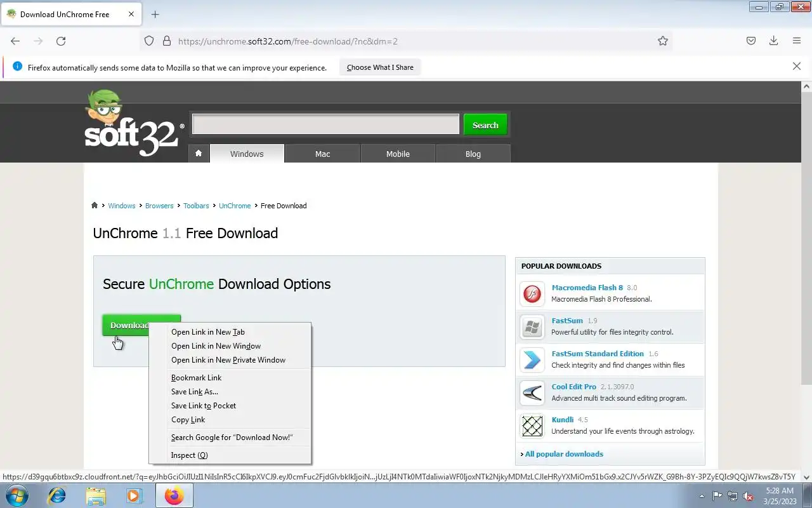Dismiss the Mozilla data sharing notification bar
This screenshot has width=812, height=508.
pyautogui.click(x=797, y=66)
